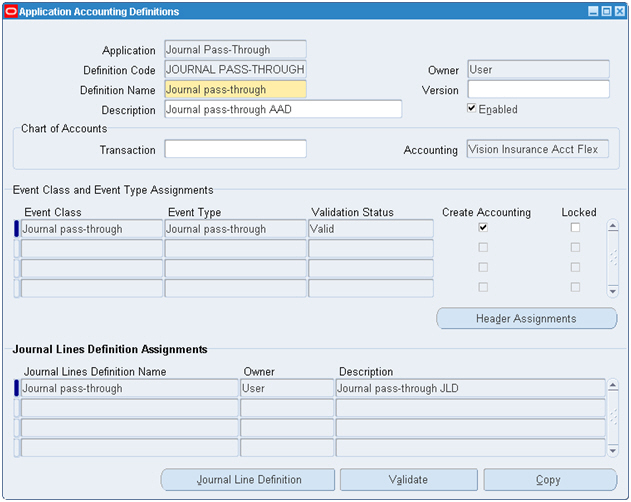
Task: Select Event Class cell 'Journal pass-through'
Action: click(x=91, y=229)
